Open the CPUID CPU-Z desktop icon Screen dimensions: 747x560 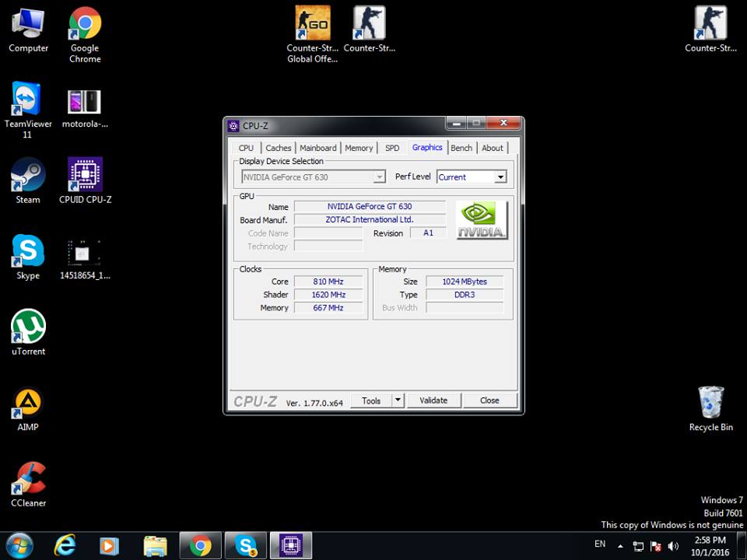(85, 176)
